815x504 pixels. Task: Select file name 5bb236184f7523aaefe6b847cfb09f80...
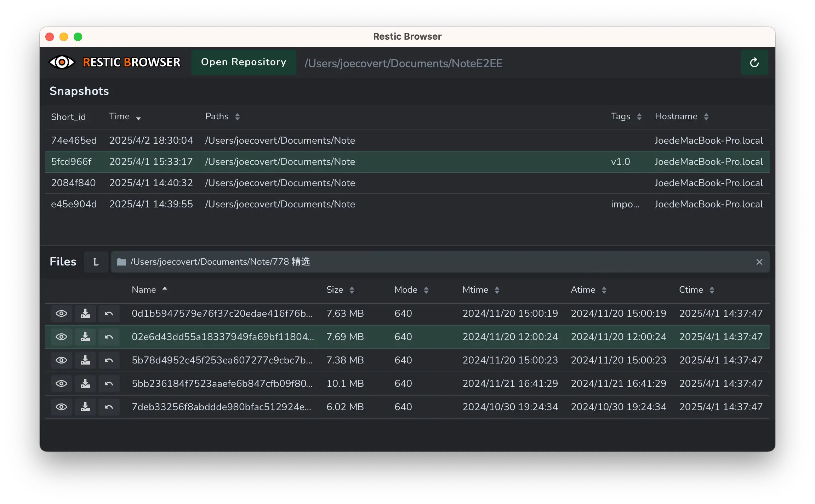point(222,384)
